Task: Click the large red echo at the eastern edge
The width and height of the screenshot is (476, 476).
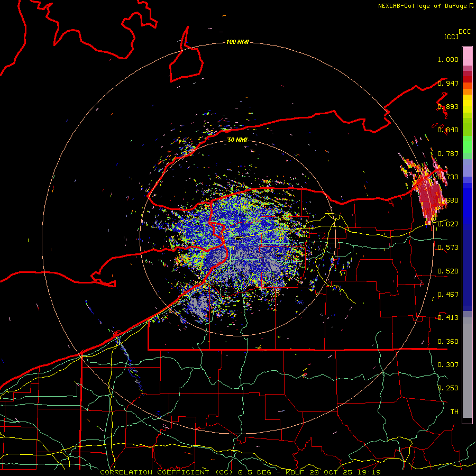Action: tap(428, 194)
